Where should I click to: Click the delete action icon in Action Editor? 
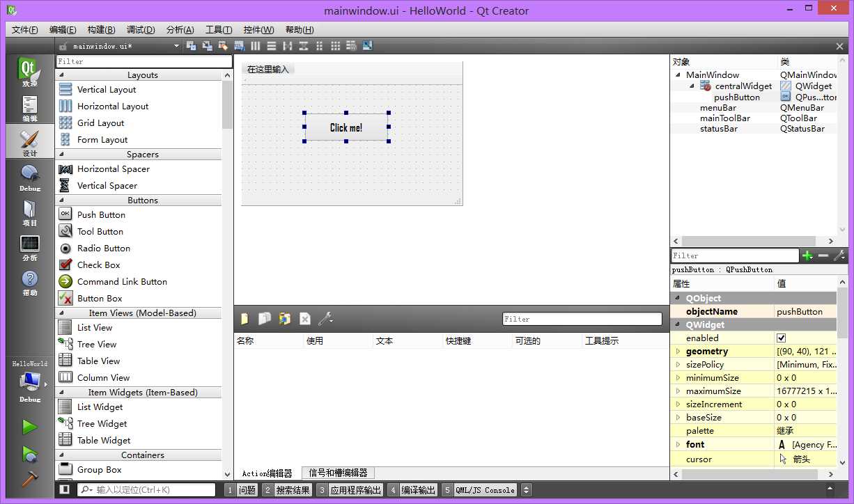304,319
